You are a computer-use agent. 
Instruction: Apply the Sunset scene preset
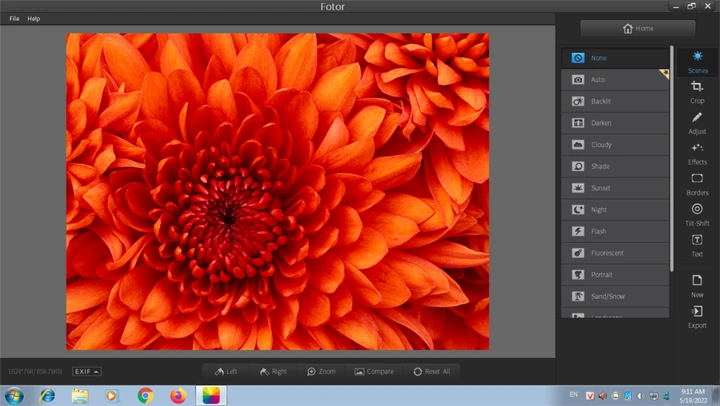615,188
